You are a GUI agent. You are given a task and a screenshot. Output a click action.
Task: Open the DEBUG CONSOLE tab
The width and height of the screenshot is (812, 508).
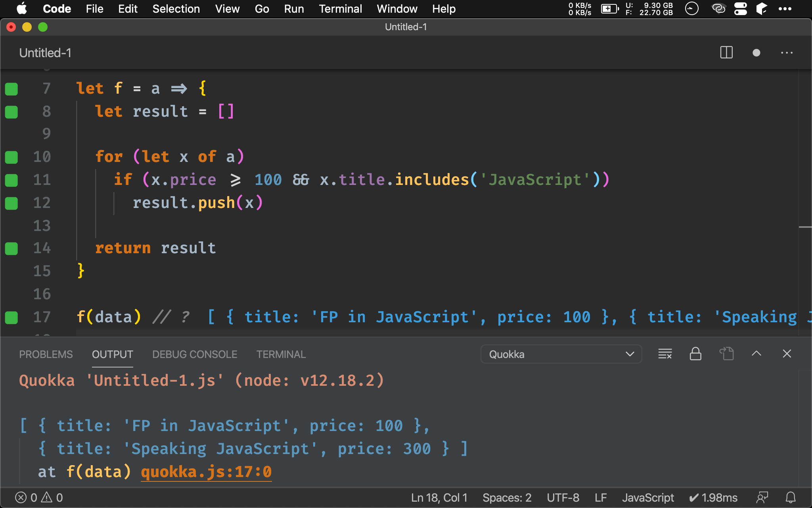point(195,354)
